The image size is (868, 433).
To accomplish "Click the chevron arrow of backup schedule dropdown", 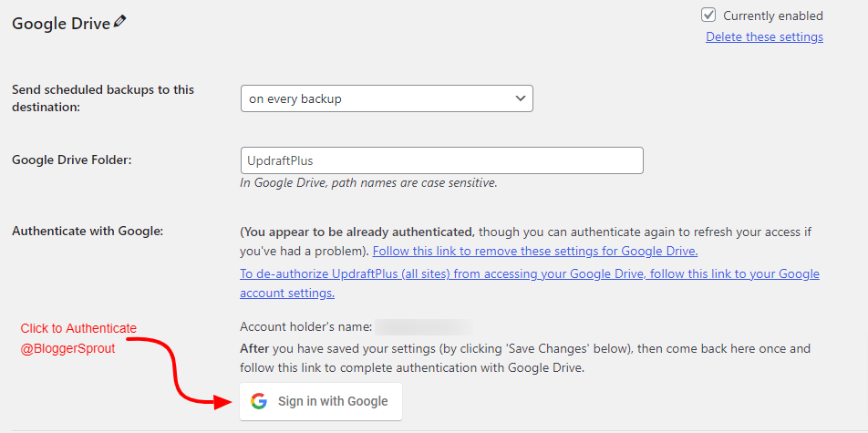I will tap(520, 98).
